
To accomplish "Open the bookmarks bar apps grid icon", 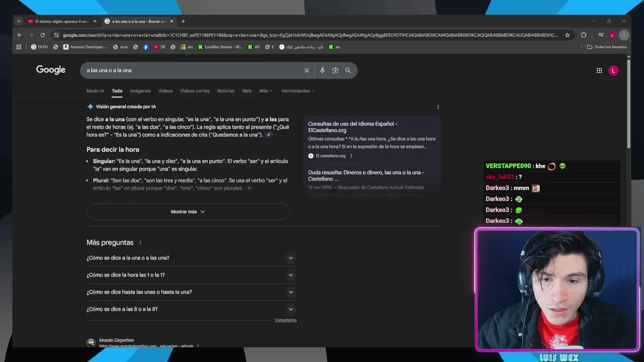I will click(x=19, y=47).
